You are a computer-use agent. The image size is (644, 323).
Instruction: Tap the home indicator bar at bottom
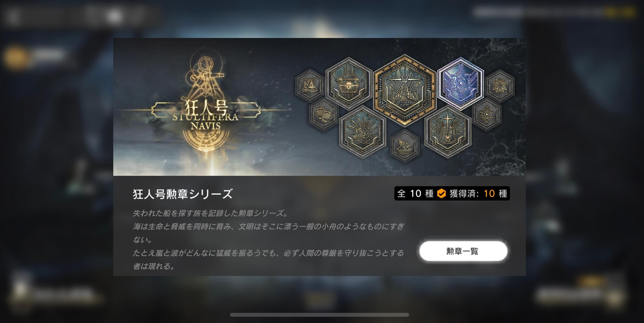(319, 315)
